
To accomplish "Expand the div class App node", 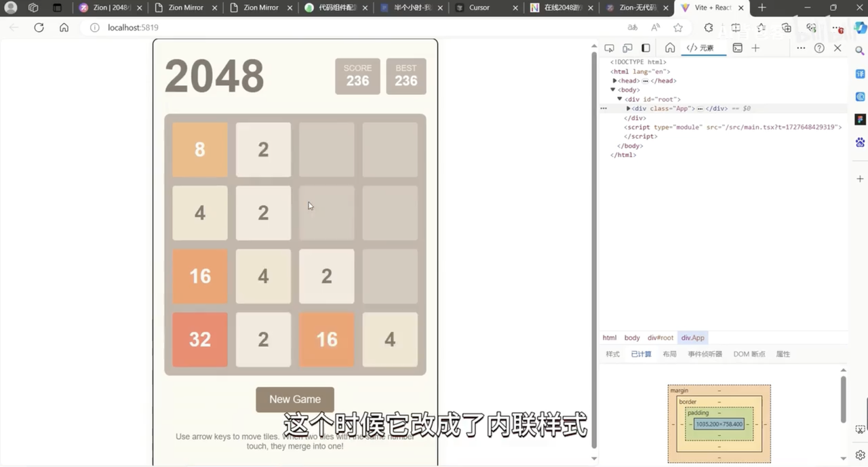I will (629, 108).
